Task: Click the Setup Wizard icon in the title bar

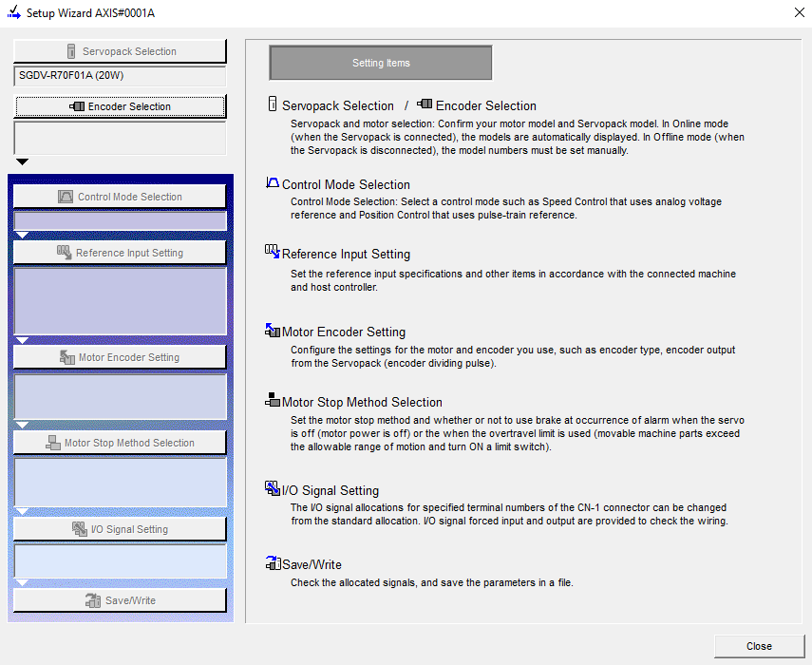Action: pyautogui.click(x=11, y=12)
